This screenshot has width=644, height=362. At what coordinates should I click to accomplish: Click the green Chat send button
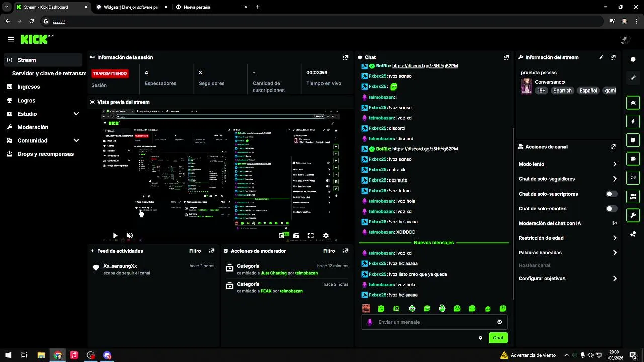tap(498, 338)
